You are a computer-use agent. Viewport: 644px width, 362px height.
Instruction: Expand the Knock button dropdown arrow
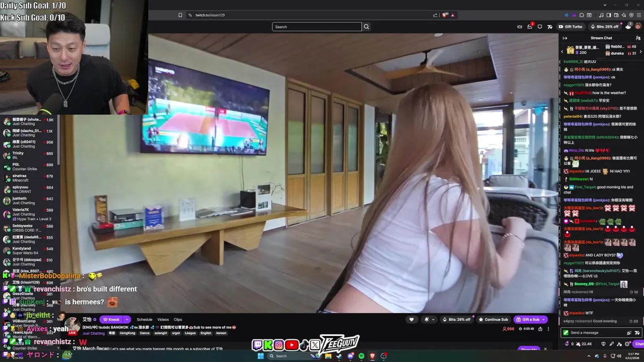[x=127, y=319]
